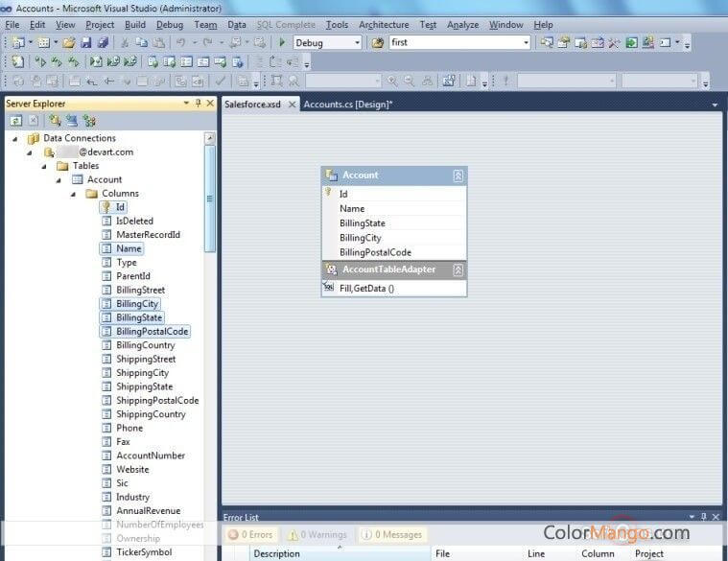Click the Extension Manager toolbar icon
Image resolution: width=728 pixels, height=561 pixels.
click(x=648, y=43)
